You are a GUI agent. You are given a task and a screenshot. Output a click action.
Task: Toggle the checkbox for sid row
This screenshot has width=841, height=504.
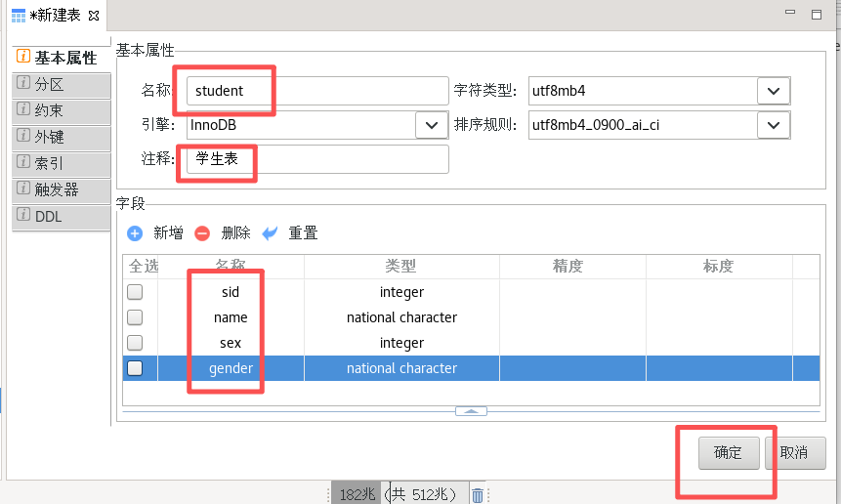click(x=135, y=292)
